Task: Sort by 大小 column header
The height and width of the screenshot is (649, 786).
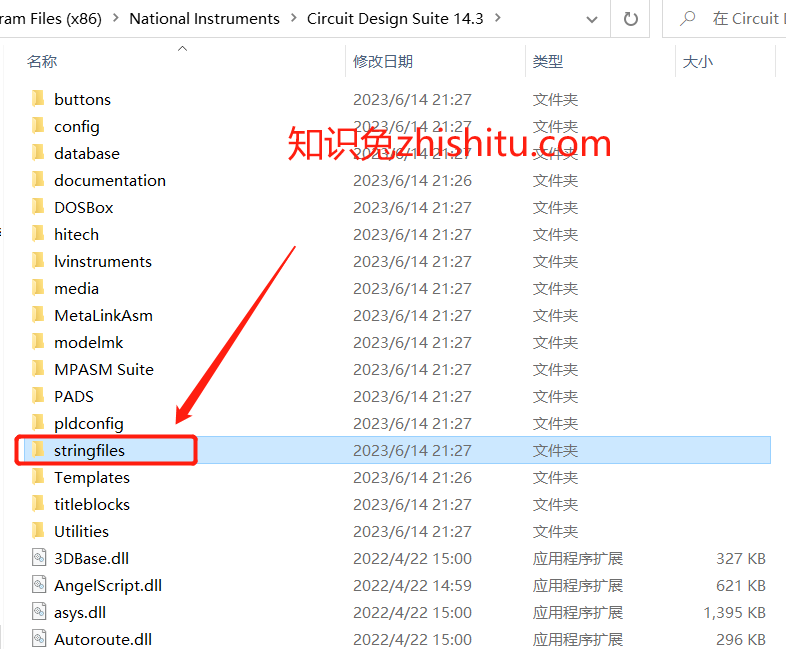Action: (x=698, y=61)
